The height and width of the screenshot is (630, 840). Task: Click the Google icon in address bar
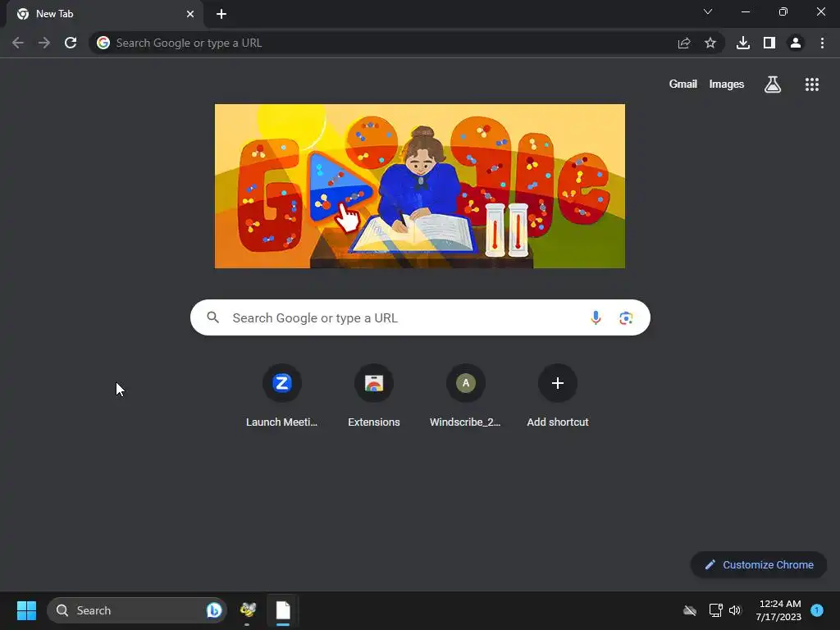[103, 43]
